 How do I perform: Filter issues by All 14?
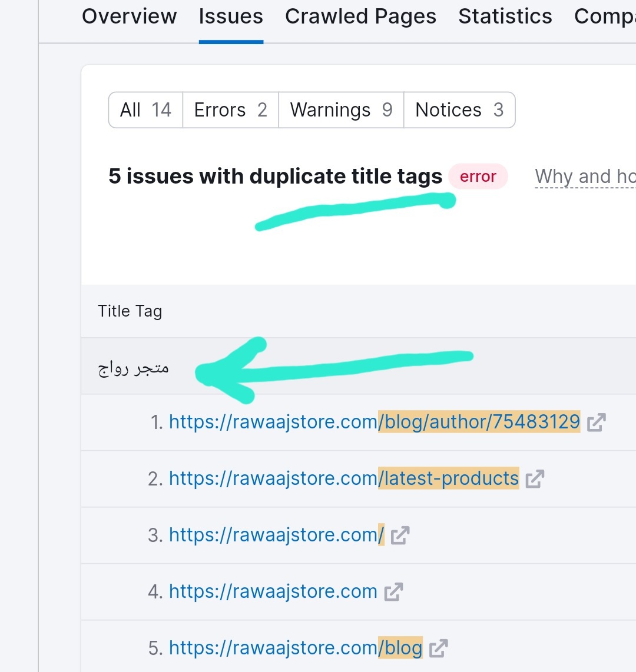click(x=145, y=110)
